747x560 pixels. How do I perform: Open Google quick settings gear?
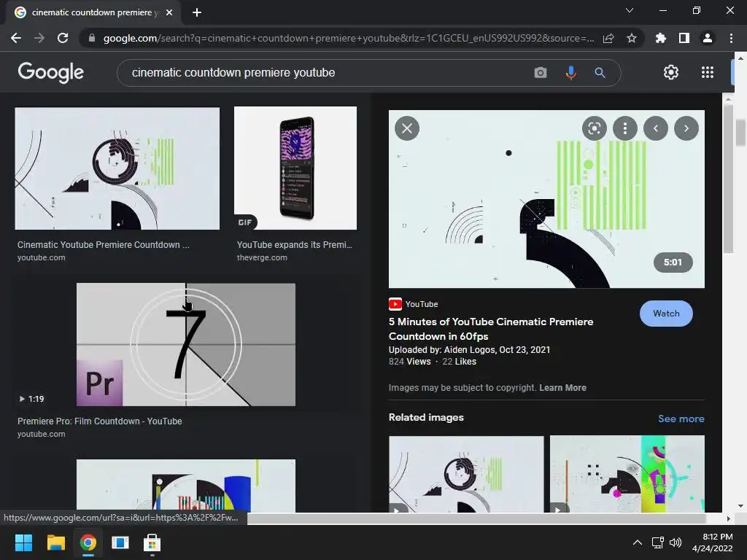[x=671, y=72]
